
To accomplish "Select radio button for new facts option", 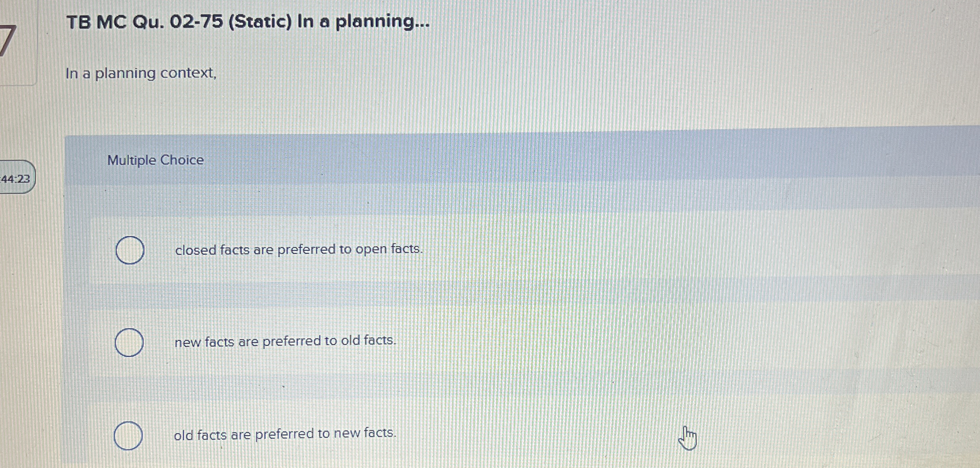I will click(129, 343).
